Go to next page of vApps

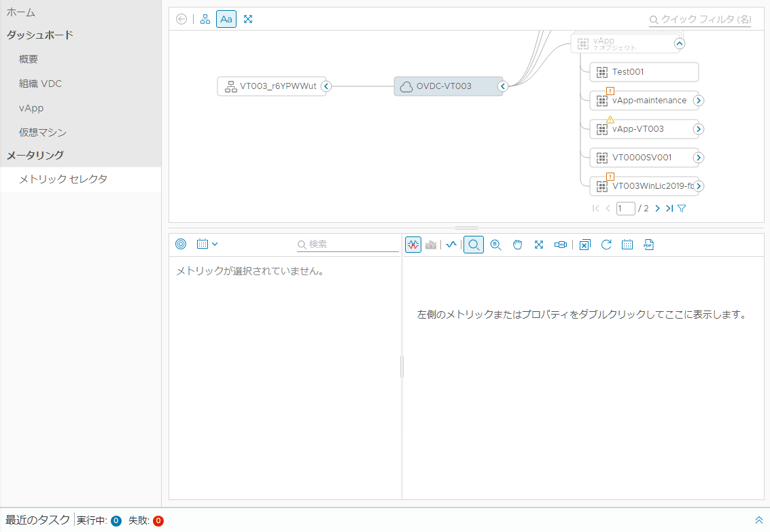[x=658, y=209]
